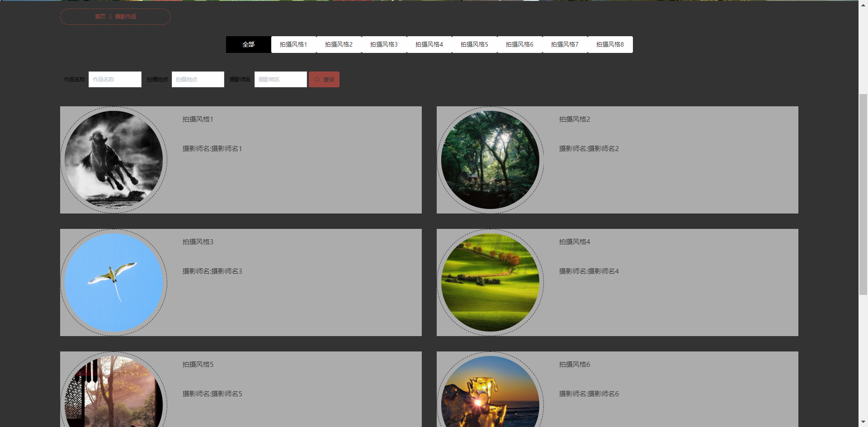Open the flying bird photo thumbnail
The width and height of the screenshot is (868, 427).
coord(114,282)
